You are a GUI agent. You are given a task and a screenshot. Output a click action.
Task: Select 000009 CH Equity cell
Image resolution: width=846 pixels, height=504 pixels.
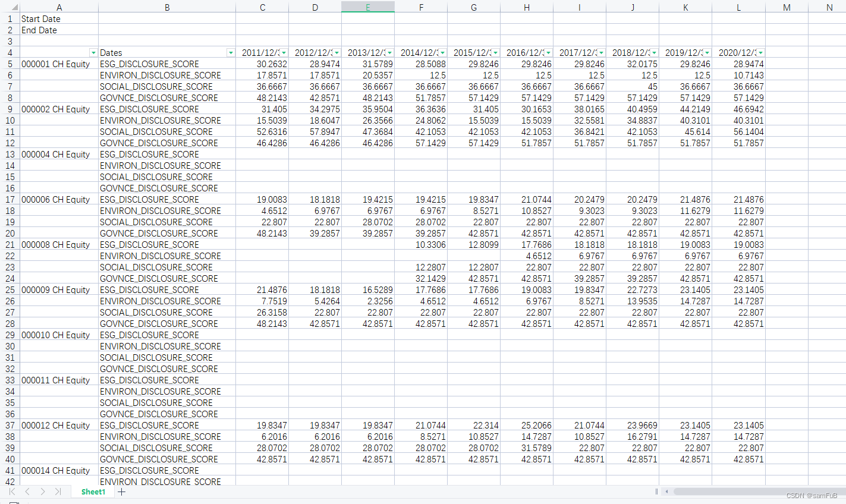(59, 290)
